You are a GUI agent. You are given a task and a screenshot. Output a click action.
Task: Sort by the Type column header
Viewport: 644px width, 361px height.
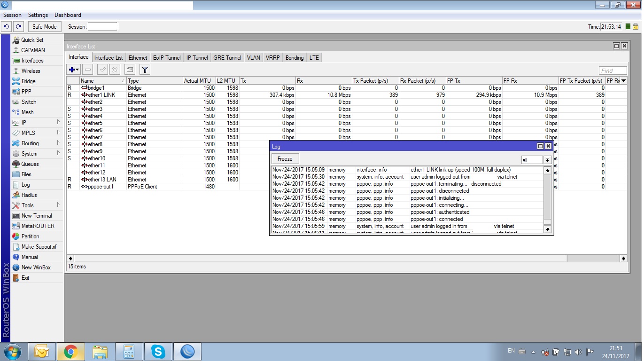[x=155, y=81]
